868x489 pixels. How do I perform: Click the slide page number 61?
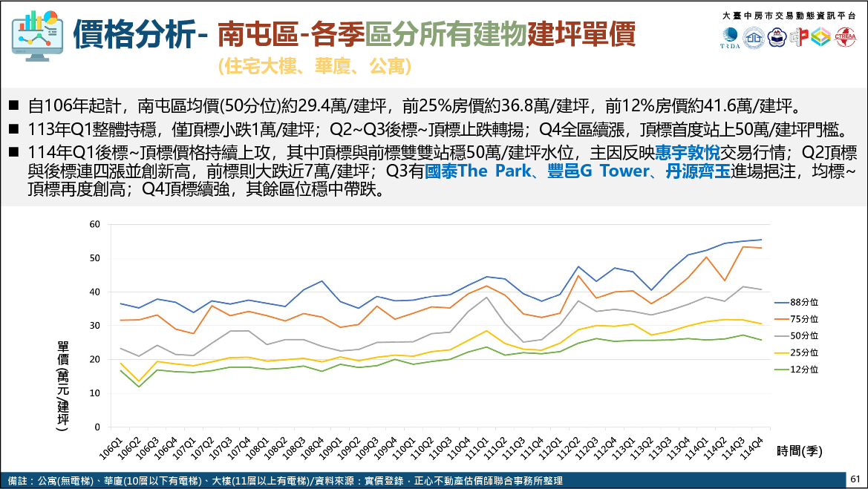point(855,479)
